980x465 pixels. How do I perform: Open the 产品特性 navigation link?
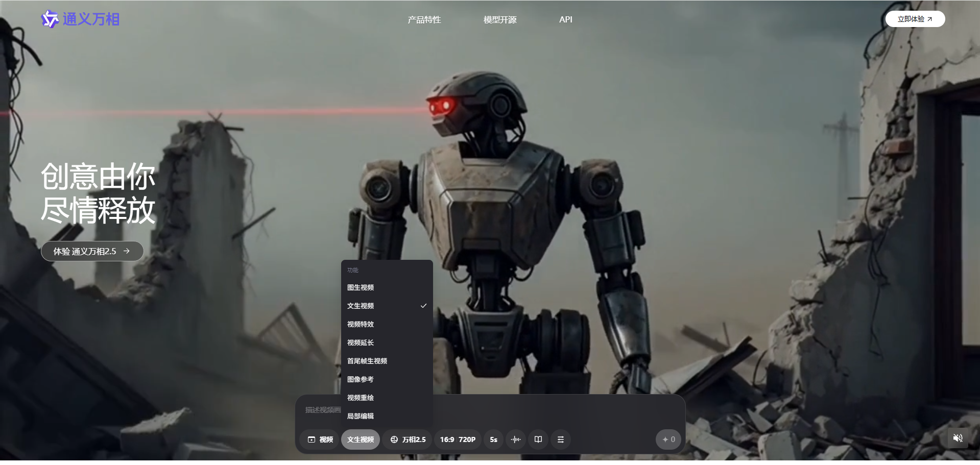point(424,19)
